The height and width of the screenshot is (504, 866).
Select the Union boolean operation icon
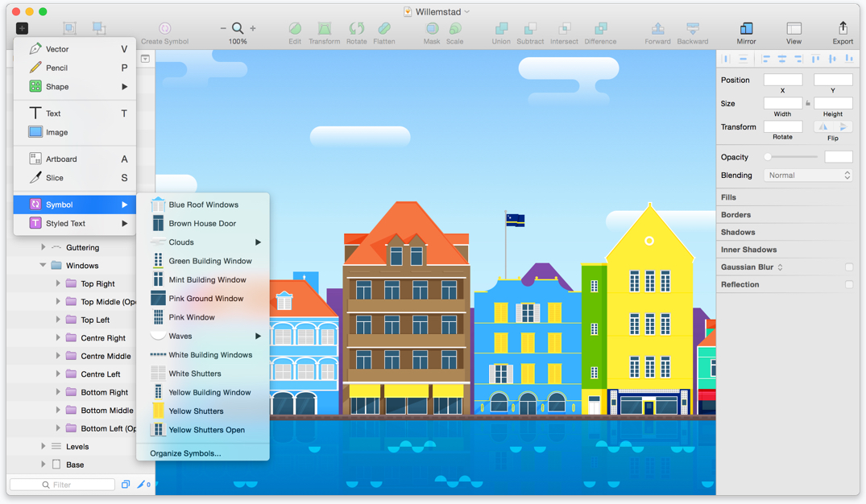pyautogui.click(x=501, y=29)
